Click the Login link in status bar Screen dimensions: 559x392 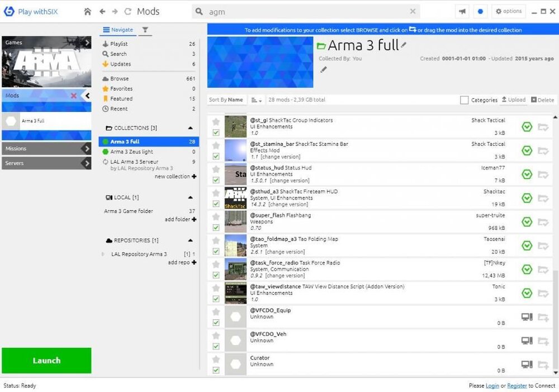[492, 386]
